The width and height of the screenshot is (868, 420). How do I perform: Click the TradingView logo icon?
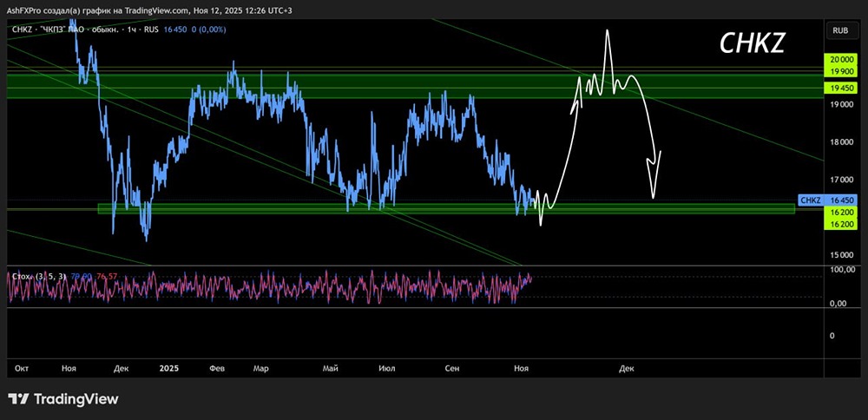tap(19, 399)
